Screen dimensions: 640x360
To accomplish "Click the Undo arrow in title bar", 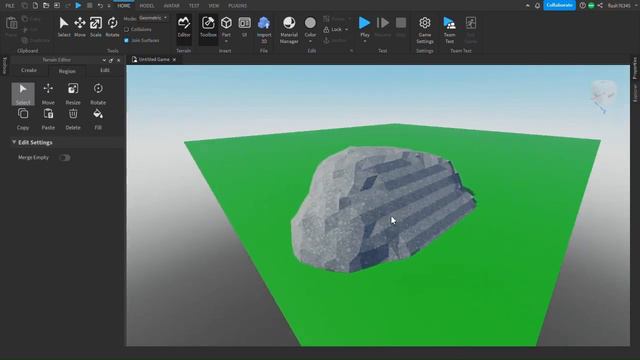I will (100, 6).
